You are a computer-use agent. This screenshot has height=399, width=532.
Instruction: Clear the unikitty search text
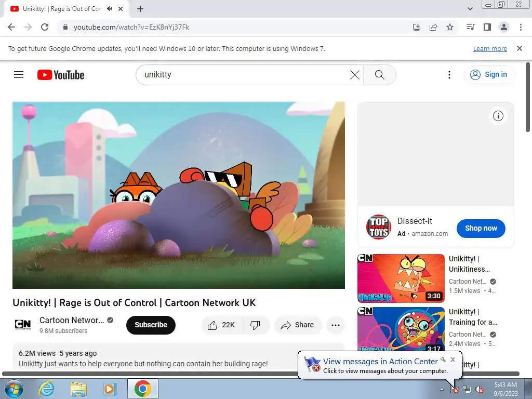[354, 75]
